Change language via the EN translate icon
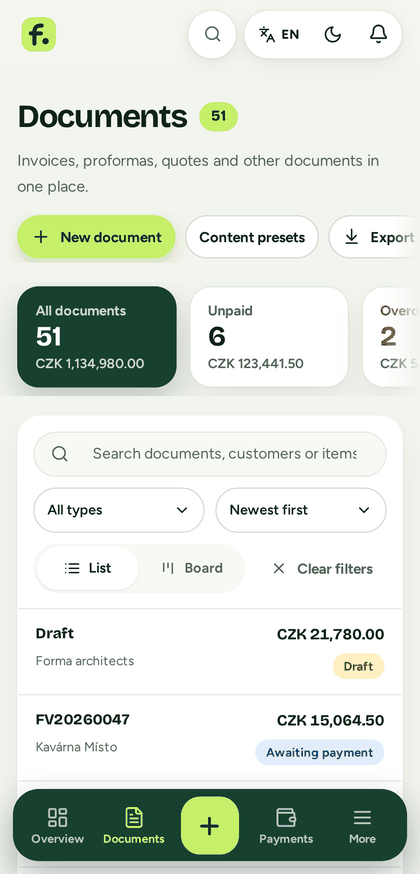 coord(279,35)
